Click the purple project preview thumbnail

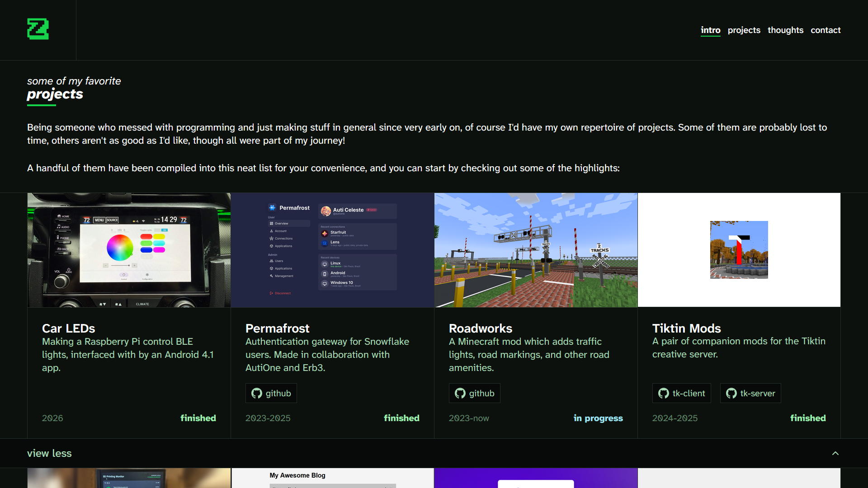(536, 478)
